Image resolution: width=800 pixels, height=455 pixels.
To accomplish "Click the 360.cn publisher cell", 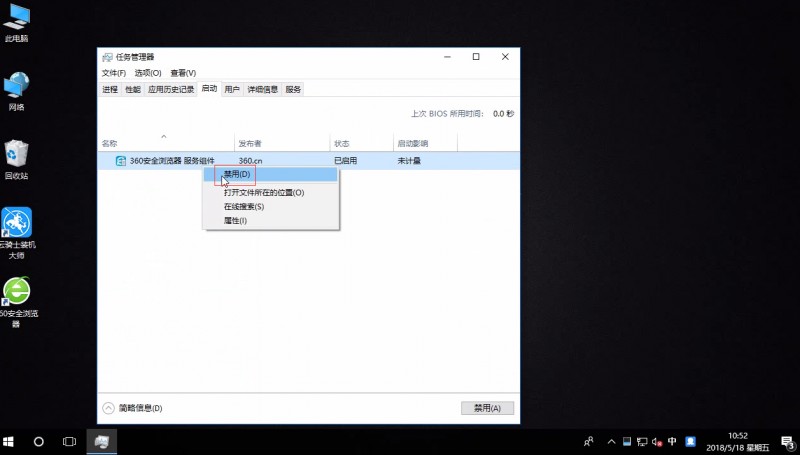I will tap(251, 161).
